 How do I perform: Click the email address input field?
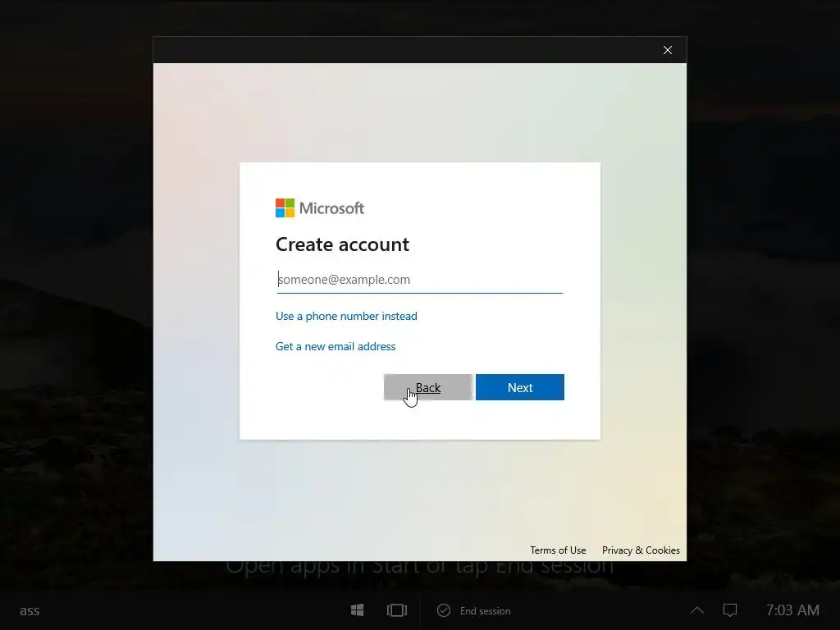tap(419, 280)
